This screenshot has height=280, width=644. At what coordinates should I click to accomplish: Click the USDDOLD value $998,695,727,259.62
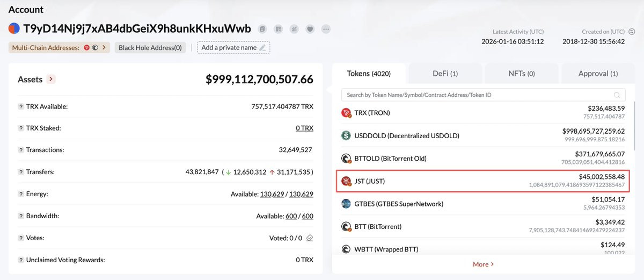coord(594,131)
